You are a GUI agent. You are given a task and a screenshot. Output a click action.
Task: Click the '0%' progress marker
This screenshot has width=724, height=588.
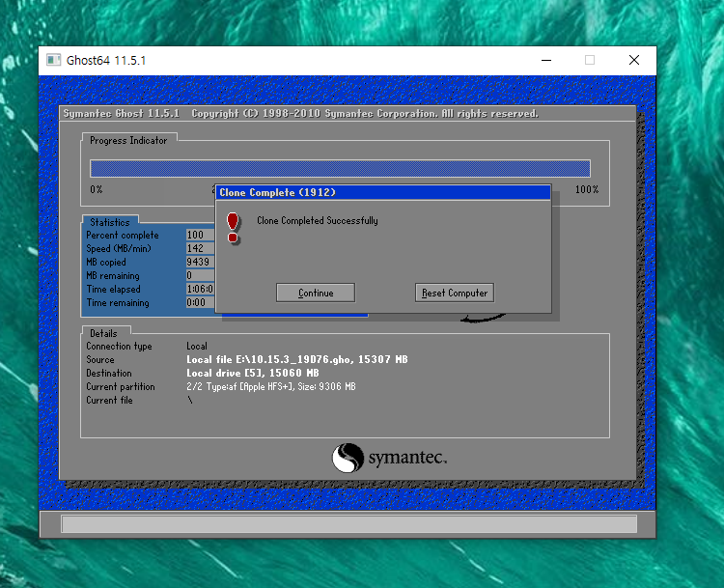[97, 189]
